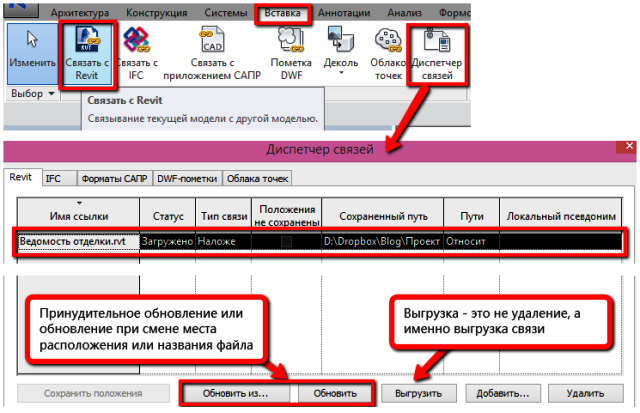The height and width of the screenshot is (413, 640).
Task: Click the Сохранить положения button
Action: (93, 393)
